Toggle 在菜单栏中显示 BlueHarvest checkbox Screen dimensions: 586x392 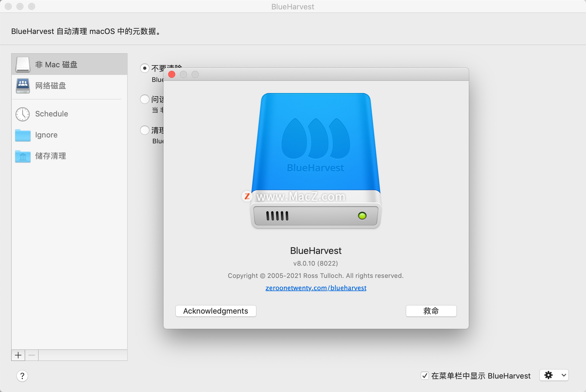(425, 376)
